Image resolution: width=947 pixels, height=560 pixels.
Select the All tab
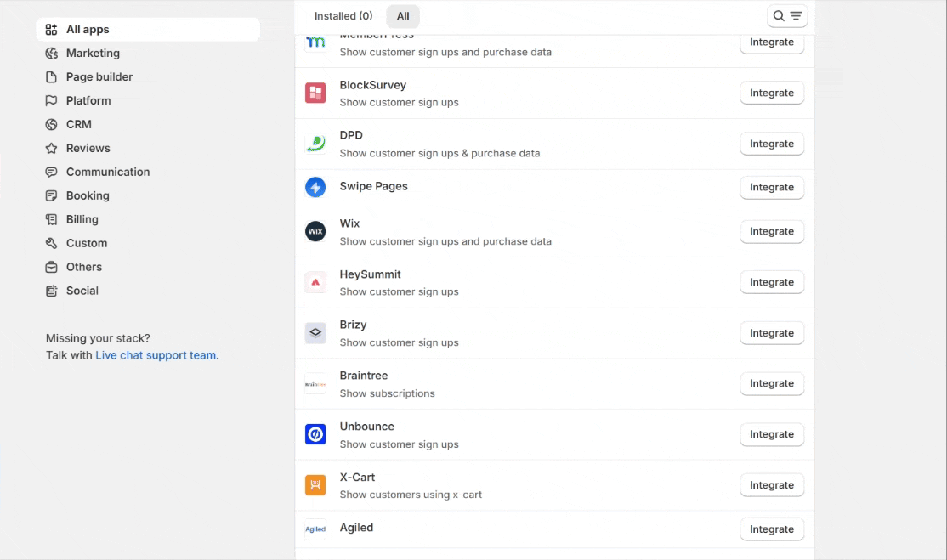pos(403,16)
